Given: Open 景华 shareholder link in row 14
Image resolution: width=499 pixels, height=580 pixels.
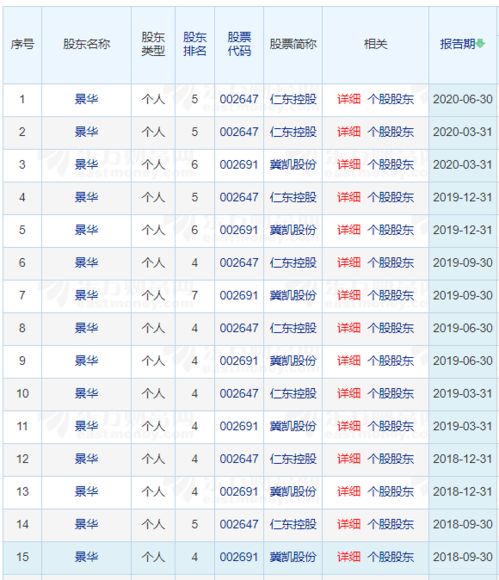Looking at the screenshot, I should click(x=86, y=524).
